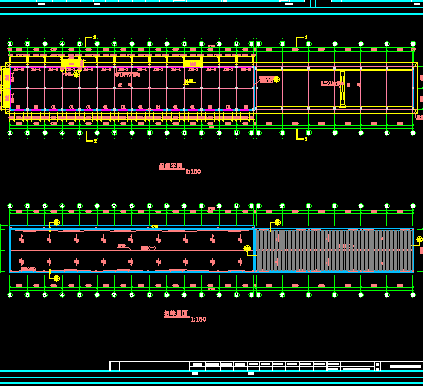Click the yellow callout bubble above the hatched roof
This screenshot has width=423, height=386.
pos(277,222)
